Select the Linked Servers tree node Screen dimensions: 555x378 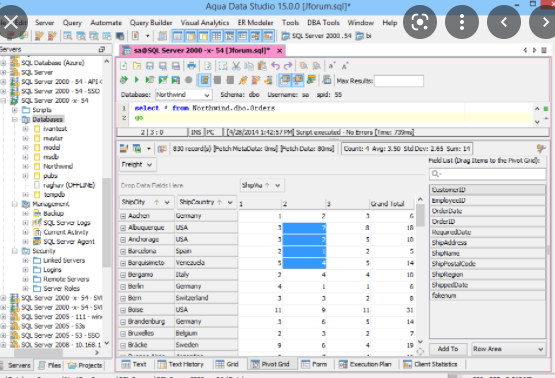point(64,260)
